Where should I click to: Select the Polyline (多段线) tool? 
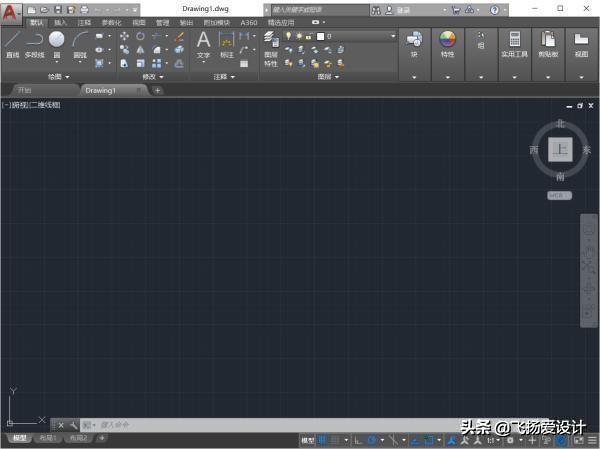click(34, 45)
